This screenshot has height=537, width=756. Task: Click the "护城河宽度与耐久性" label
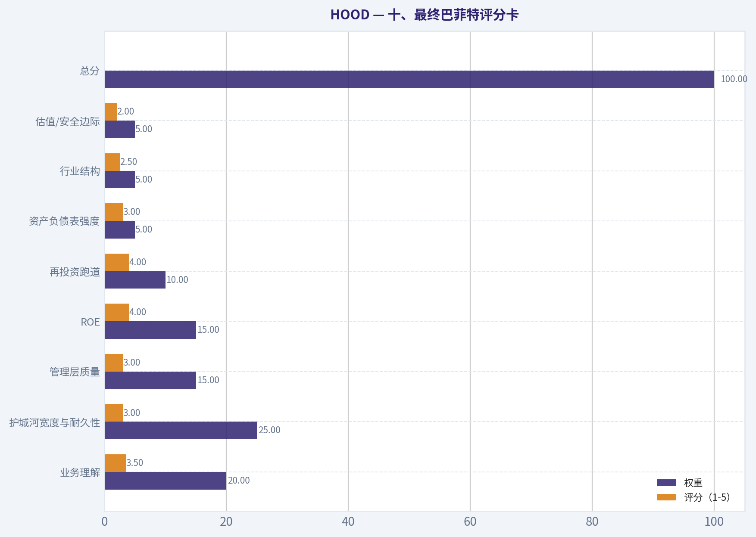pyautogui.click(x=55, y=422)
